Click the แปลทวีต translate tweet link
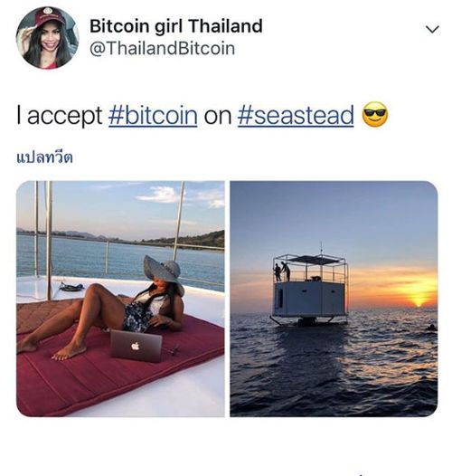The image size is (452, 476). [44, 157]
